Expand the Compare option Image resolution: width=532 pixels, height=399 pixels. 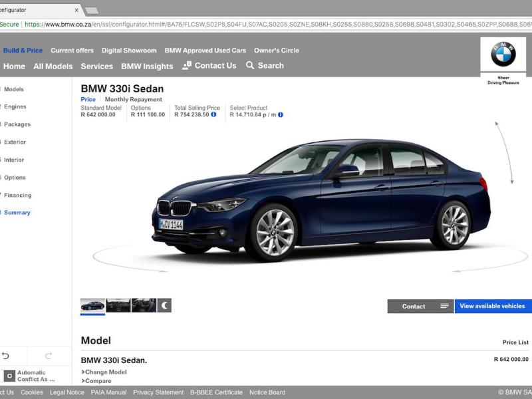point(97,381)
